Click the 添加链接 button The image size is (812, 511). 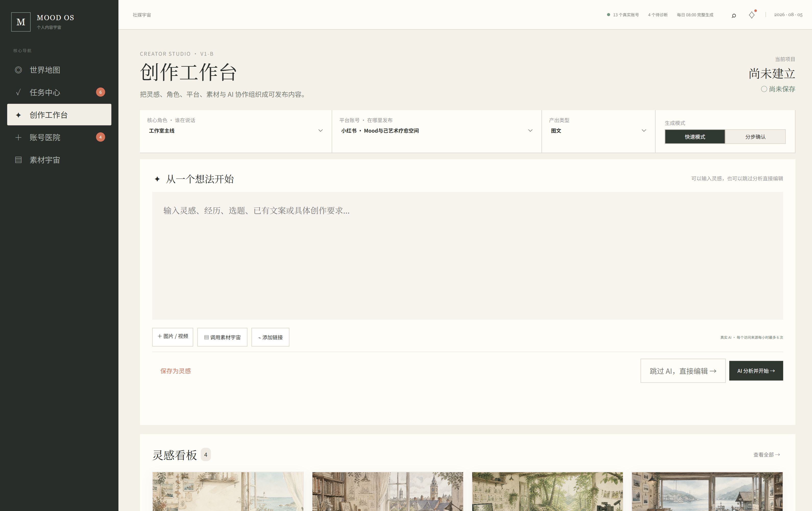click(x=270, y=337)
